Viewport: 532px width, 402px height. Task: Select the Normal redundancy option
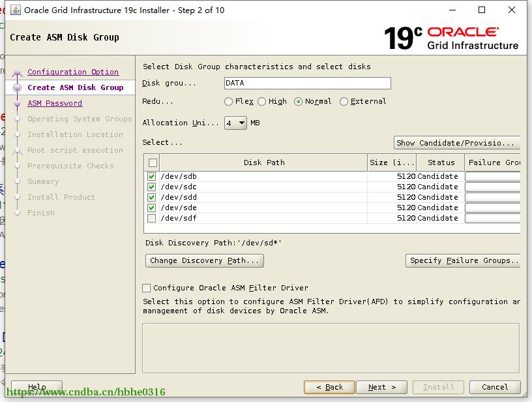click(298, 102)
